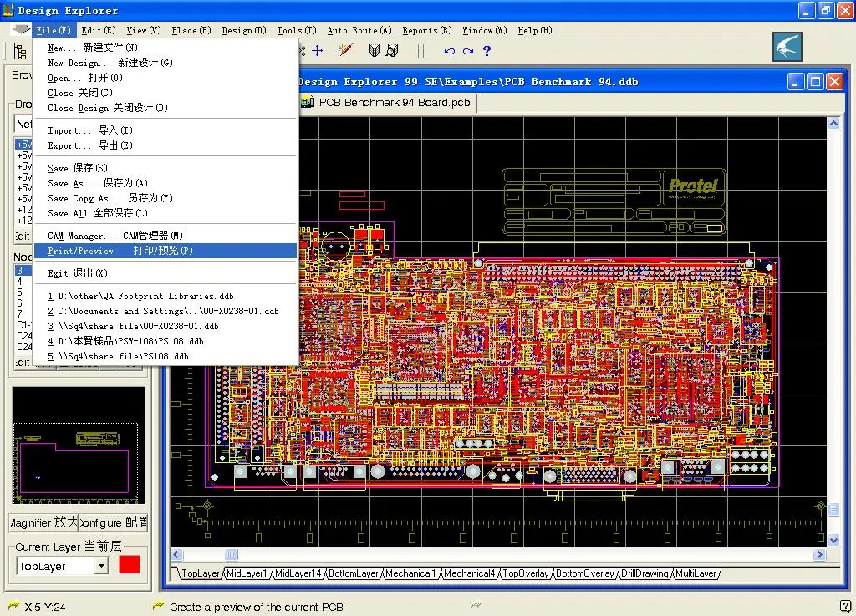Click the mini viewer board thumbnail
Screen dimensions: 856x616
(79, 445)
